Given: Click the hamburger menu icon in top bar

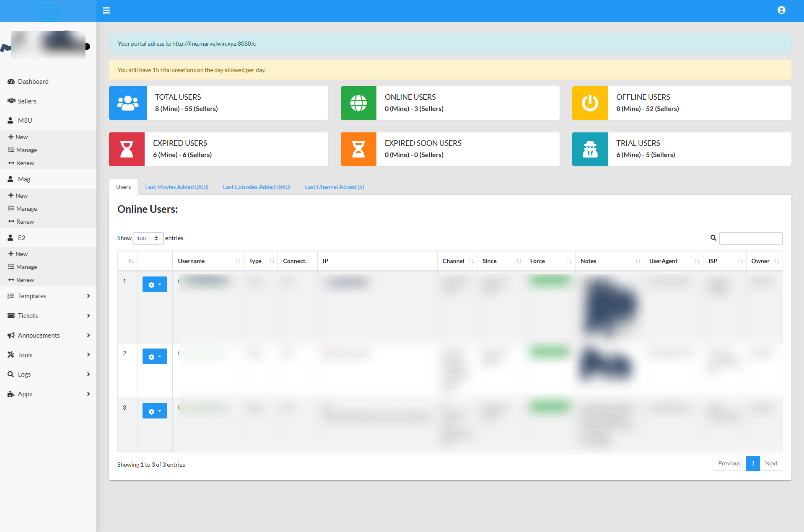Looking at the screenshot, I should (x=106, y=10).
